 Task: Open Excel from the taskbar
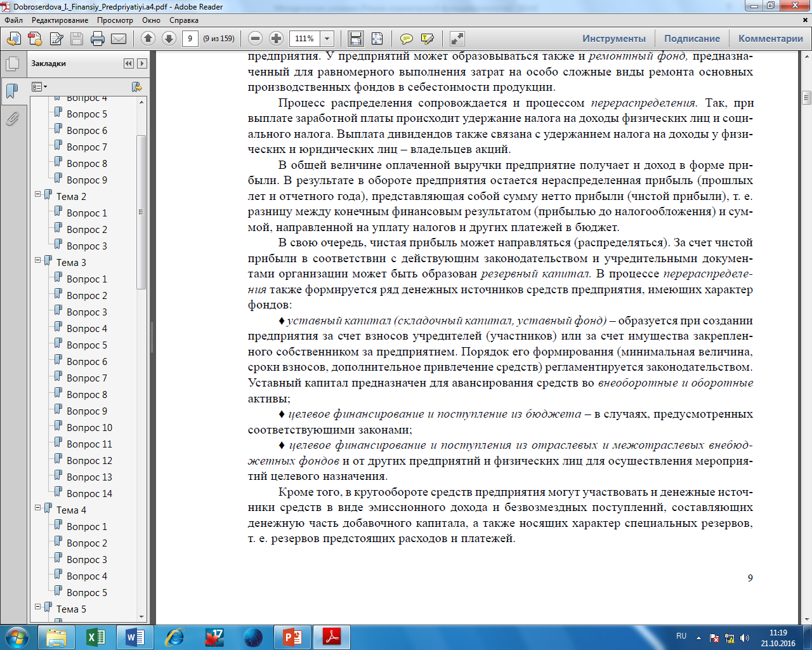(x=96, y=637)
